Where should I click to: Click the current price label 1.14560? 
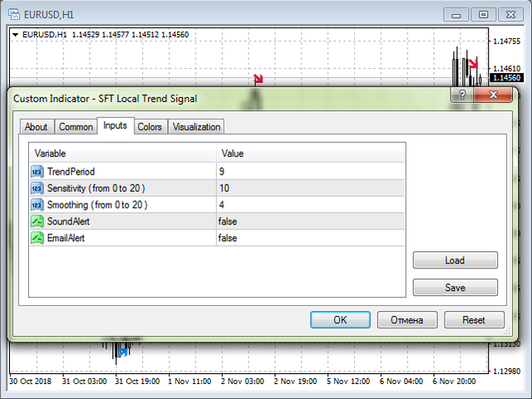506,77
